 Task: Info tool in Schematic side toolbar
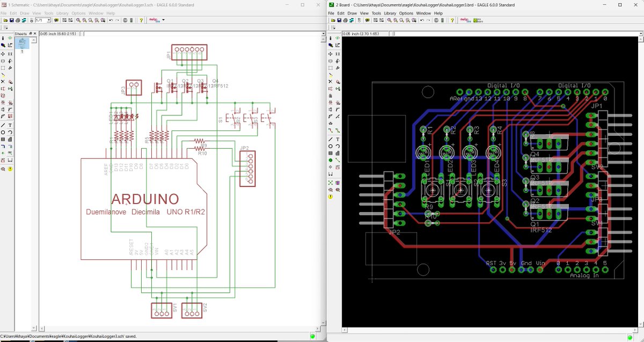click(3, 38)
